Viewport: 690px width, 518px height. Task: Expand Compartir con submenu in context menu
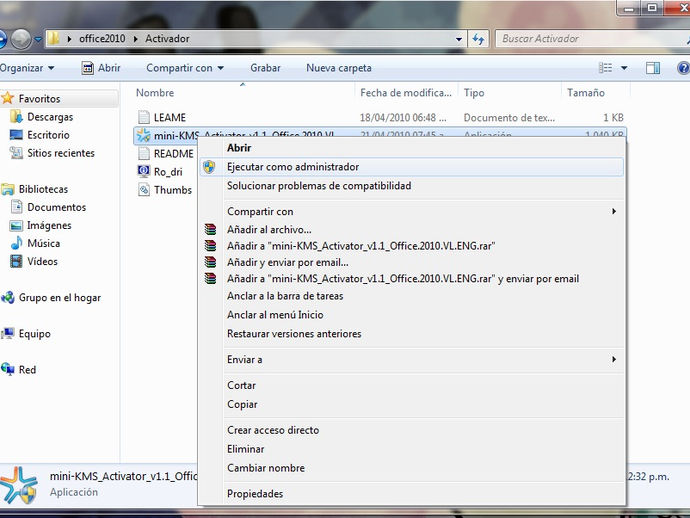(x=614, y=211)
